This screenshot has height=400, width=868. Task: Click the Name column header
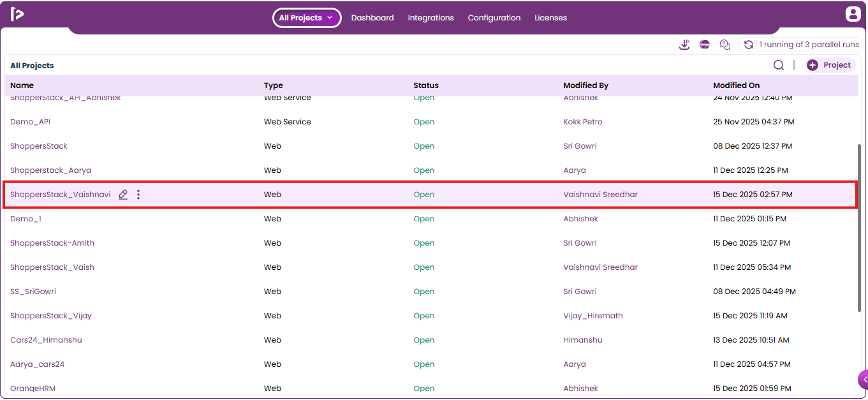(x=22, y=85)
